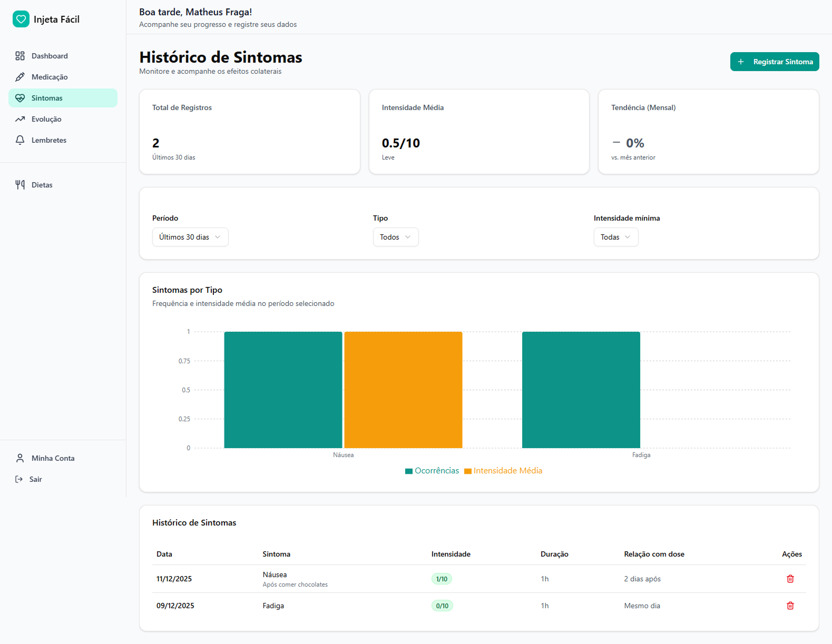Open Minha Conta in the sidebar
This screenshot has width=832, height=644.
pyautogui.click(x=53, y=458)
